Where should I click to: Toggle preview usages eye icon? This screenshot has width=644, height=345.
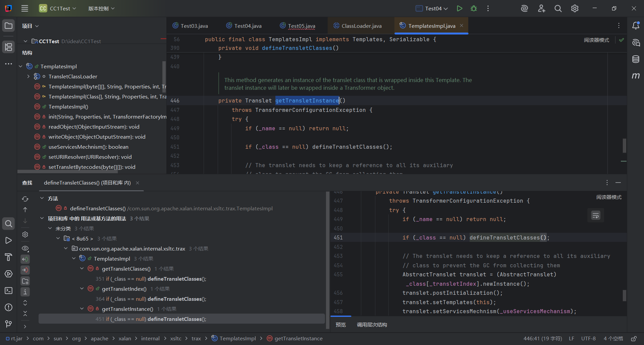tap(25, 249)
